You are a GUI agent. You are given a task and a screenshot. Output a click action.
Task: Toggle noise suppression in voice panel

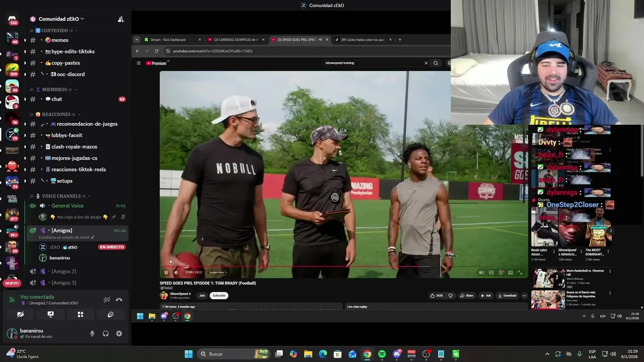107,300
